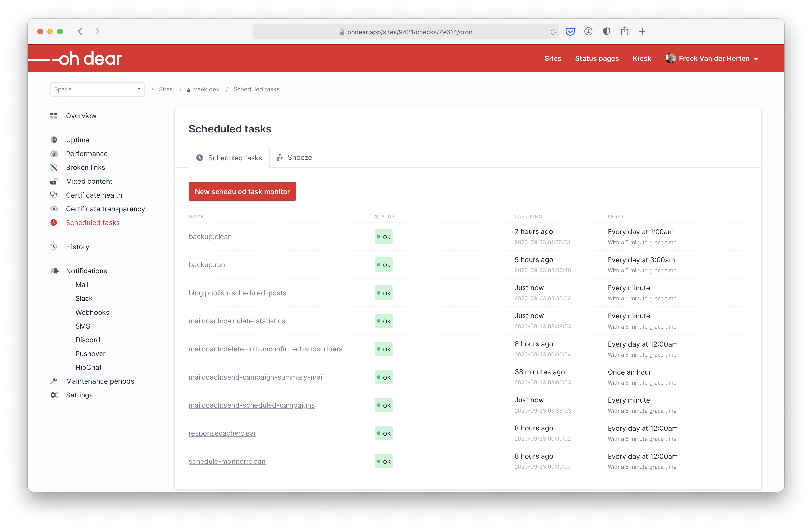Click the red Scheduled tasks clock icon
This screenshot has height=528, width=812.
tap(53, 222)
